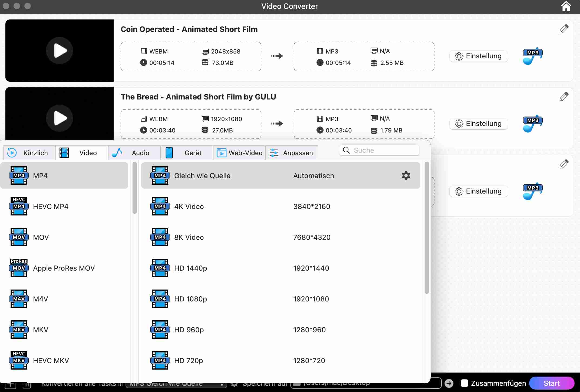This screenshot has height=392, width=580.
Task: Click edit pencil for The Bread film
Action: pyautogui.click(x=564, y=97)
